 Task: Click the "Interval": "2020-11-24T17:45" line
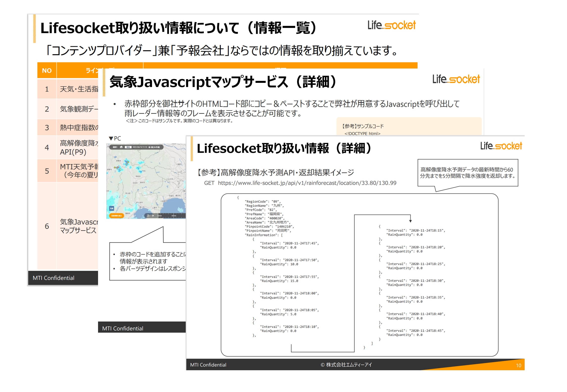(289, 243)
